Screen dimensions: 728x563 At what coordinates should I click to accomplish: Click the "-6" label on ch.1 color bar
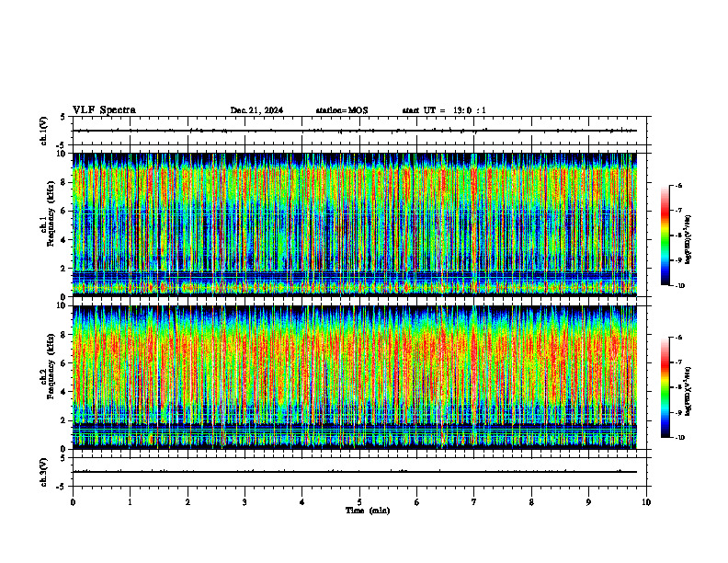[678, 185]
